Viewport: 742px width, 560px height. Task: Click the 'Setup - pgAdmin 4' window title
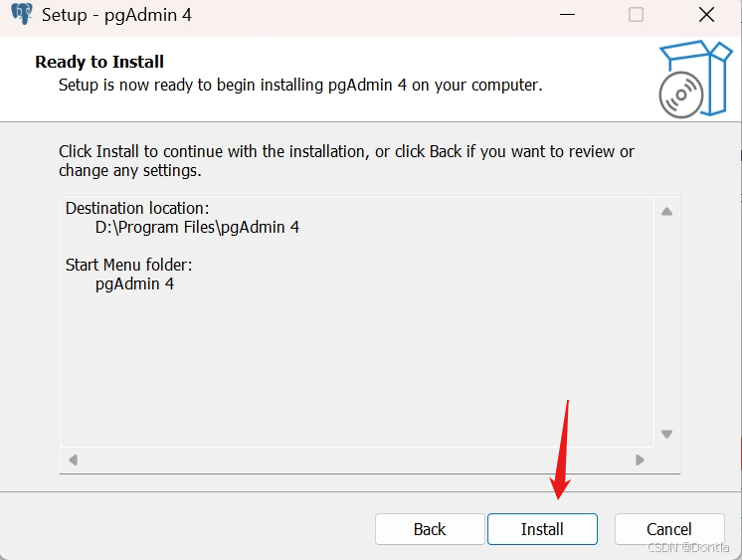(x=116, y=15)
